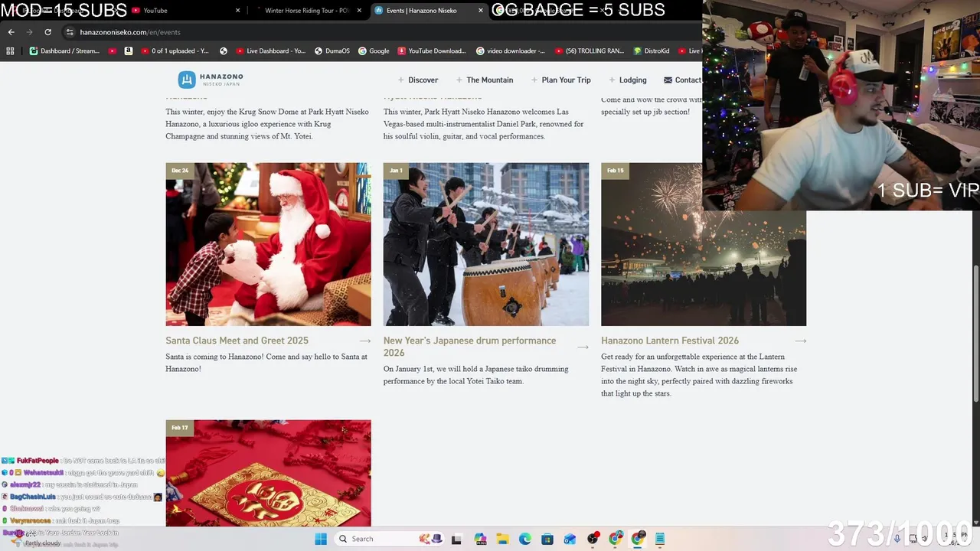Image resolution: width=980 pixels, height=551 pixels.
Task: Open the TROLLING RAN bookmark
Action: (589, 51)
